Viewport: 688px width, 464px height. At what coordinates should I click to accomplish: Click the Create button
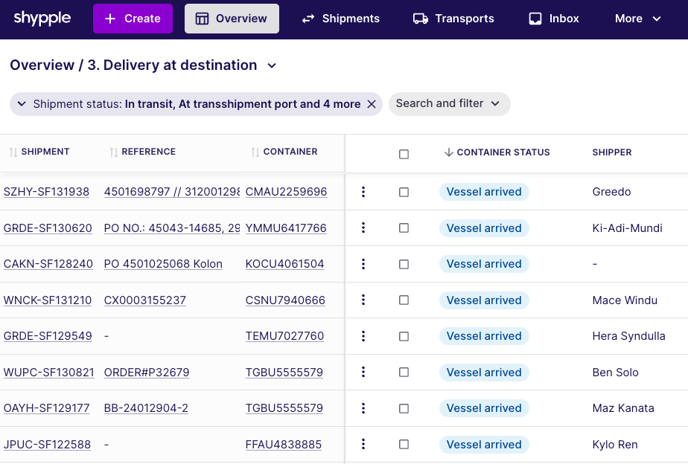click(x=133, y=18)
